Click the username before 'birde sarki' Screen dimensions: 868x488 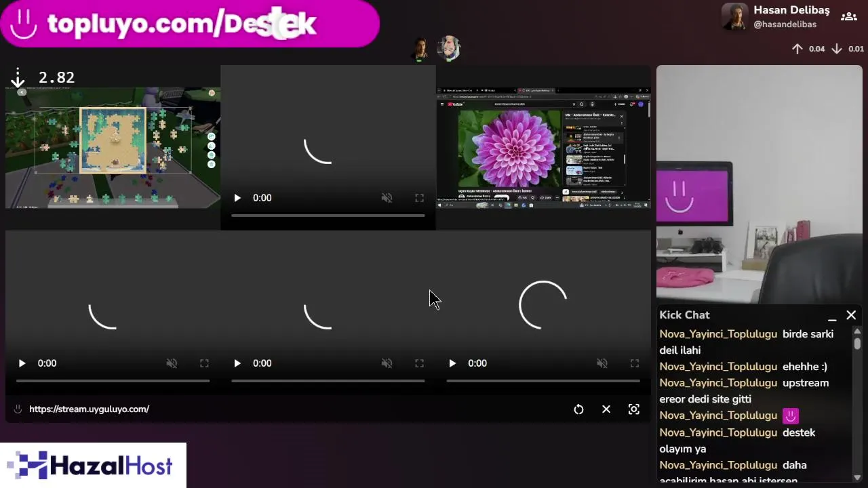[x=718, y=334]
